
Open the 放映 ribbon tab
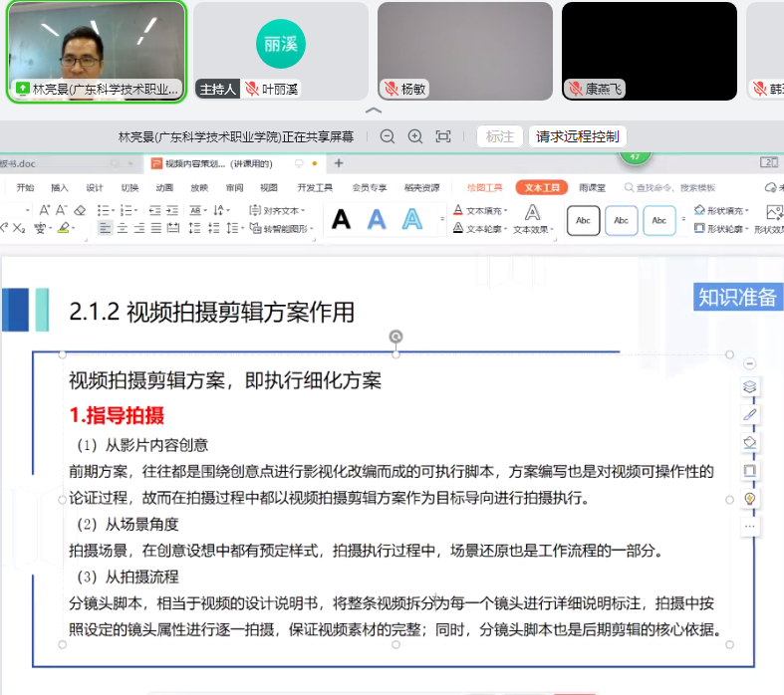coord(199,188)
